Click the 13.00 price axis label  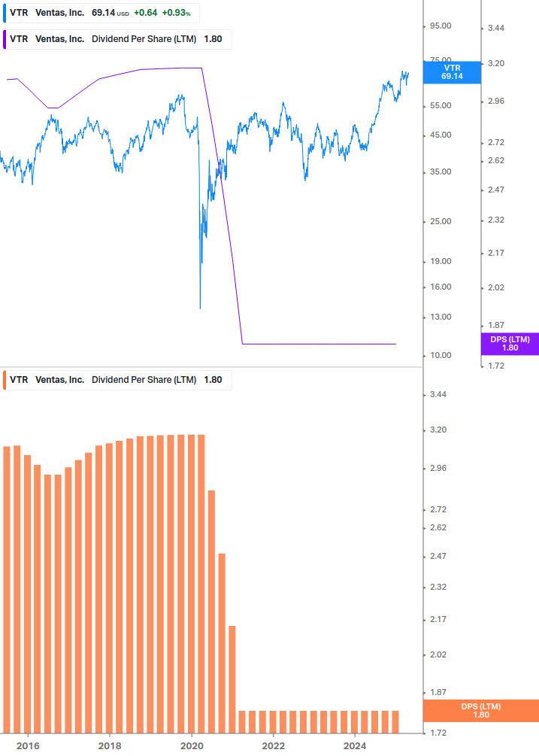point(441,317)
